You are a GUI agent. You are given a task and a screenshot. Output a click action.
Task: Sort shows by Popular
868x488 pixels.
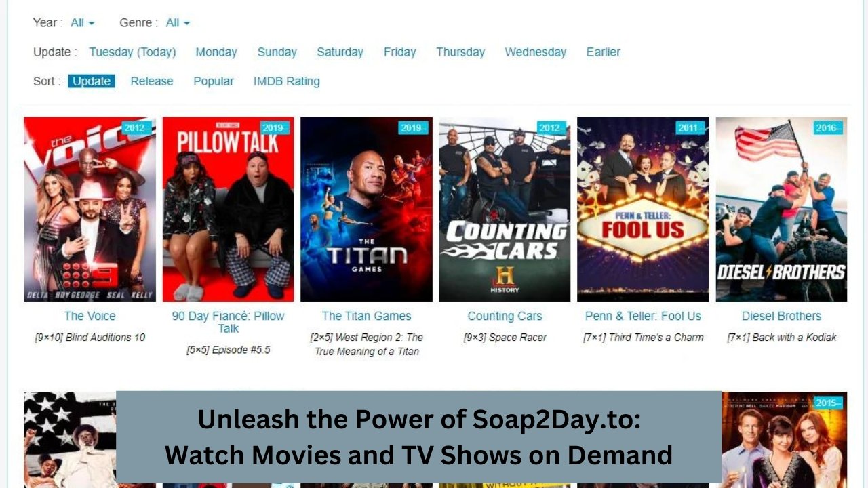pos(214,81)
